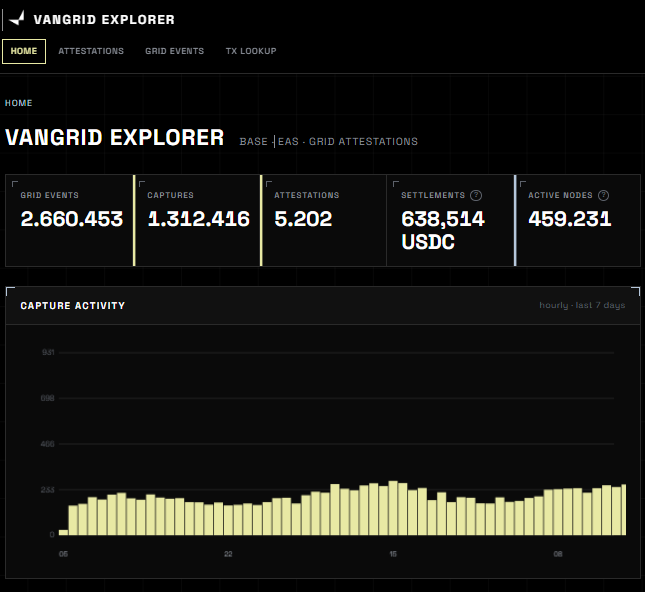This screenshot has height=592, width=645.
Task: Open the Active Nodes stat card
Action: pos(578,221)
